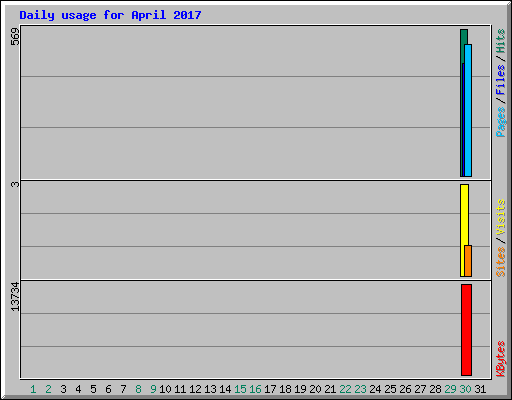Click the 'Pages' legend label
512x400 pixels.
500,122
